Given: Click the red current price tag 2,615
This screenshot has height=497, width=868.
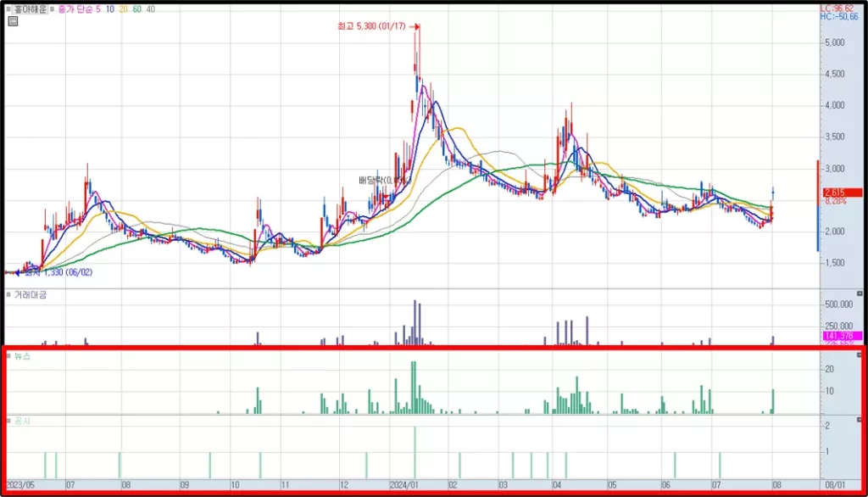Looking at the screenshot, I should (842, 193).
